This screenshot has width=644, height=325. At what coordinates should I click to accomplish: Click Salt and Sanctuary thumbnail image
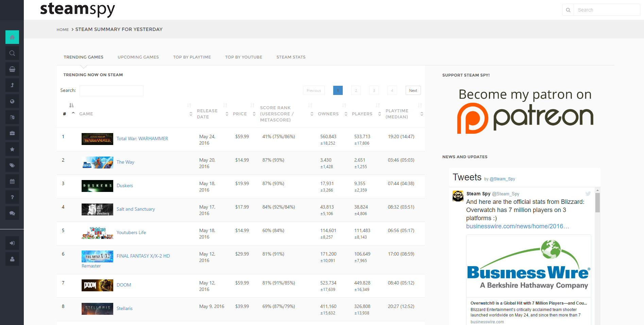97,209
